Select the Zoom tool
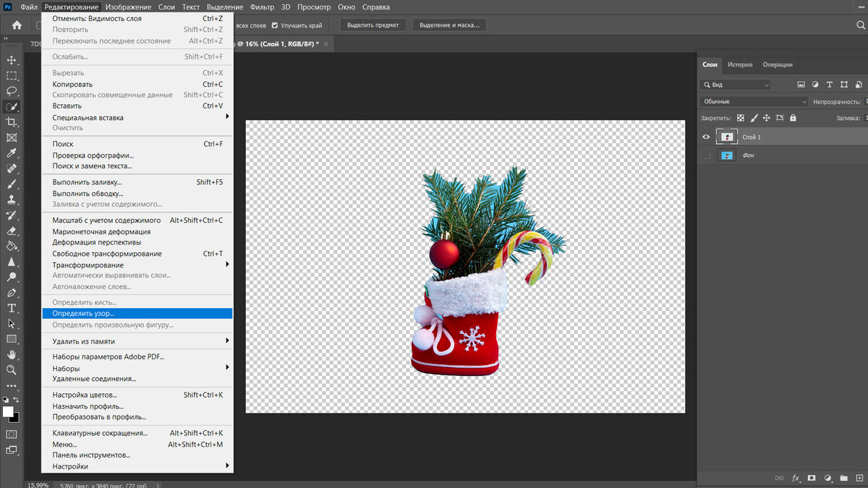The image size is (868, 488). pyautogui.click(x=12, y=370)
